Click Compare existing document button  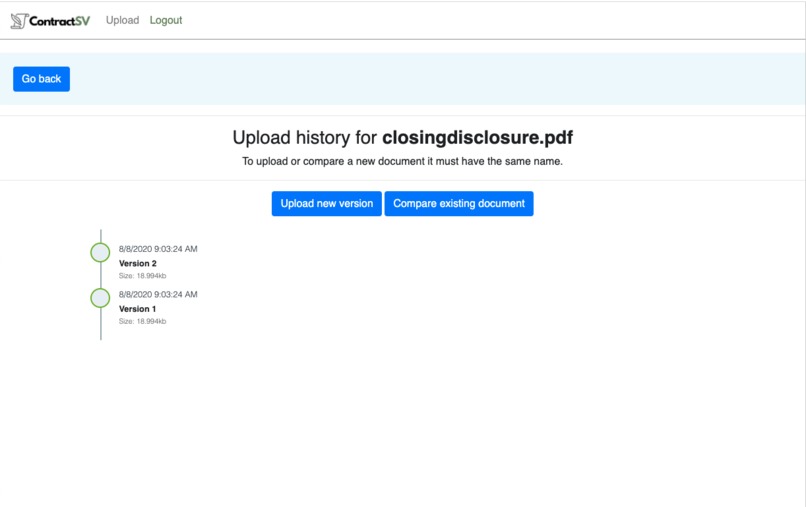point(459,204)
